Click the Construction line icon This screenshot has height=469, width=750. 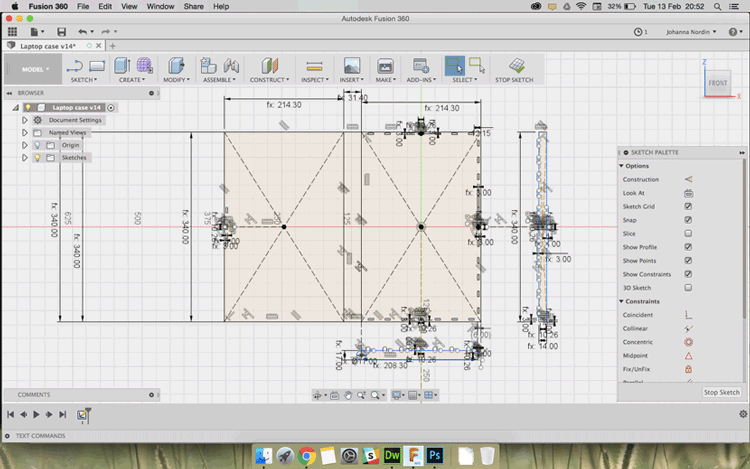pyautogui.click(x=688, y=179)
